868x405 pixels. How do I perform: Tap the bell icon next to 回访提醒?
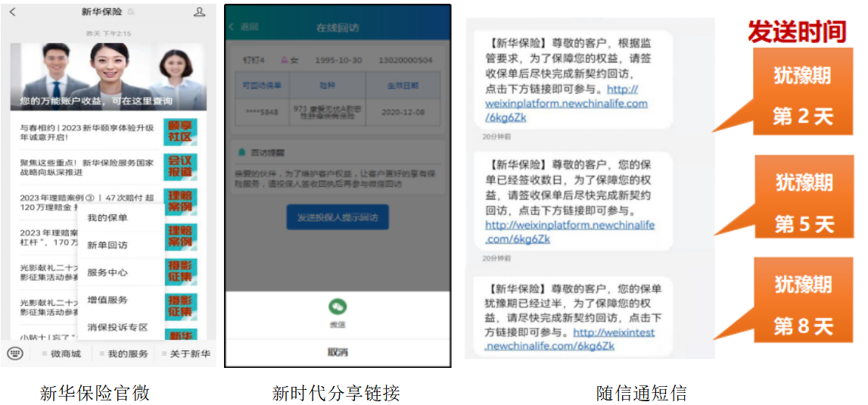(241, 152)
